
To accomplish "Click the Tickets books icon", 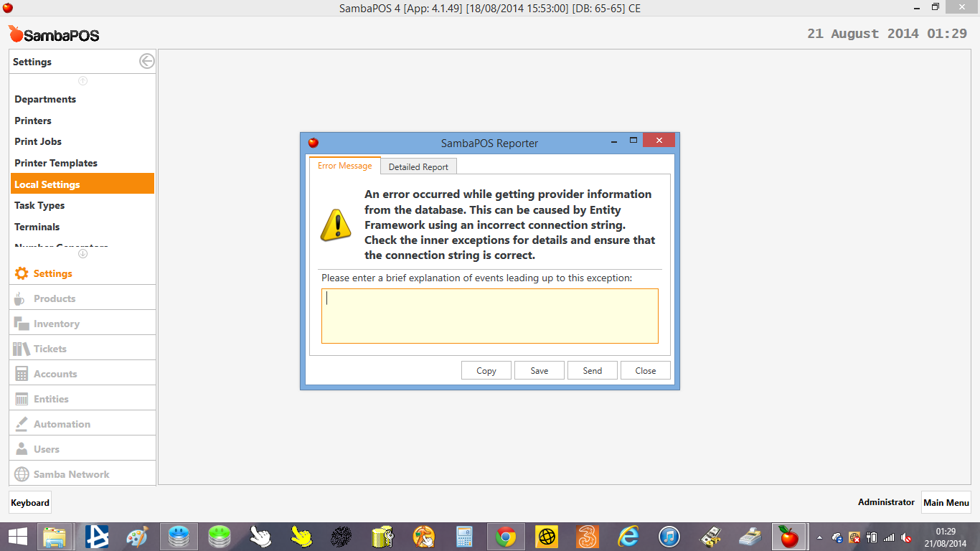I will point(22,349).
